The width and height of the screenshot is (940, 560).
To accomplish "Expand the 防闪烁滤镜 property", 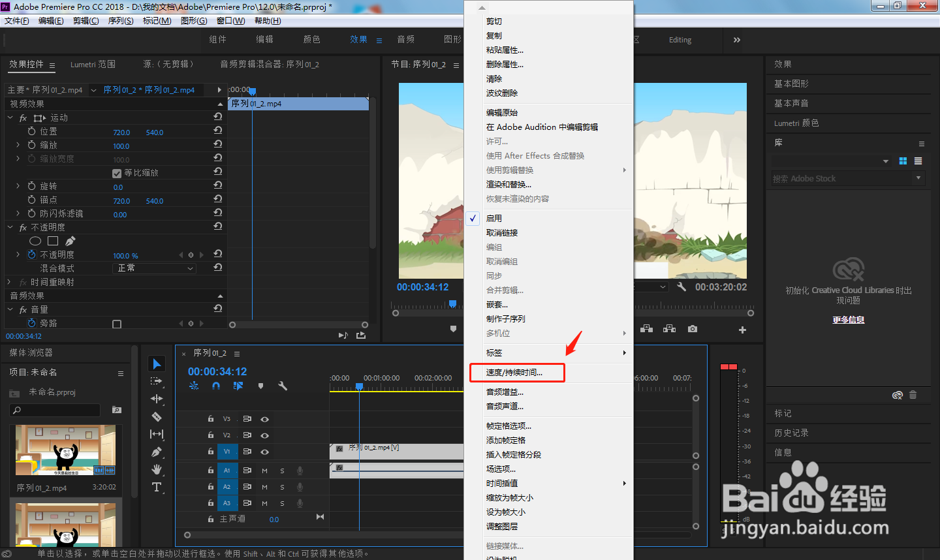I will click(x=18, y=213).
